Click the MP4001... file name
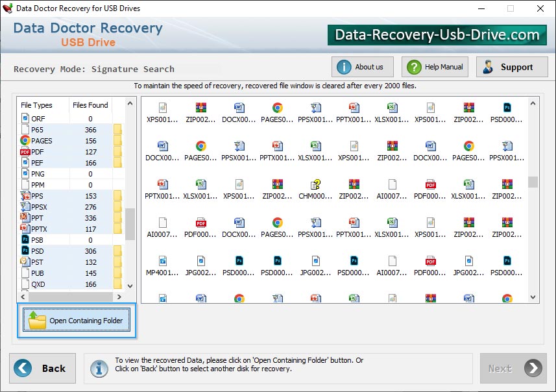The height and width of the screenshot is (392, 556). coord(162,273)
